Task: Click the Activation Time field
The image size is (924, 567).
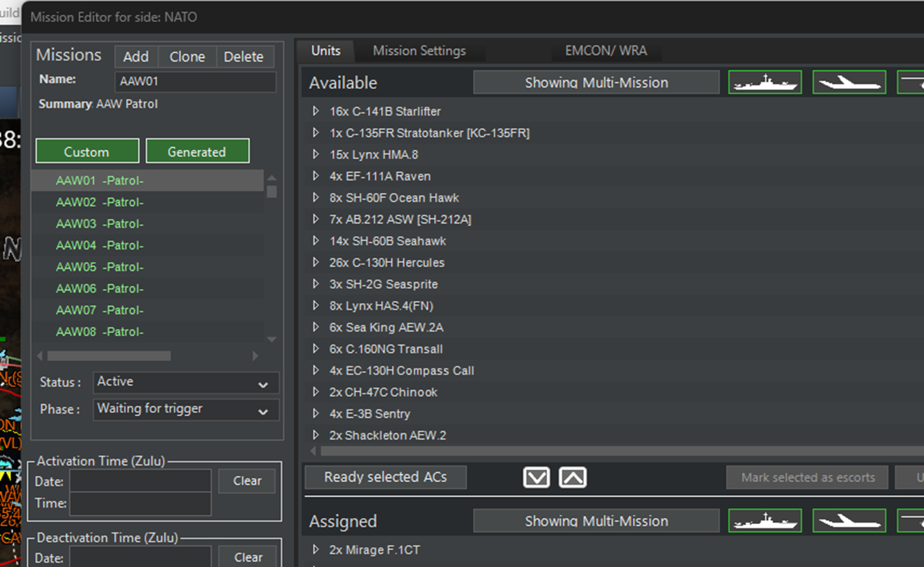Action: pyautogui.click(x=140, y=504)
